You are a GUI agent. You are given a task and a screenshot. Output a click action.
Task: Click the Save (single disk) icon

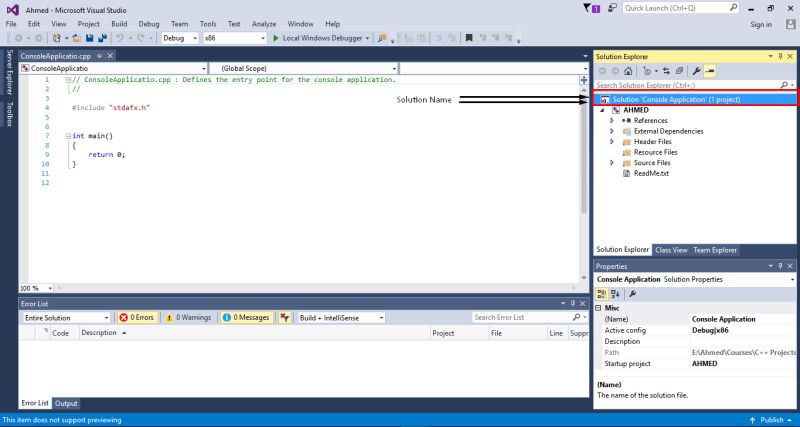90,38
